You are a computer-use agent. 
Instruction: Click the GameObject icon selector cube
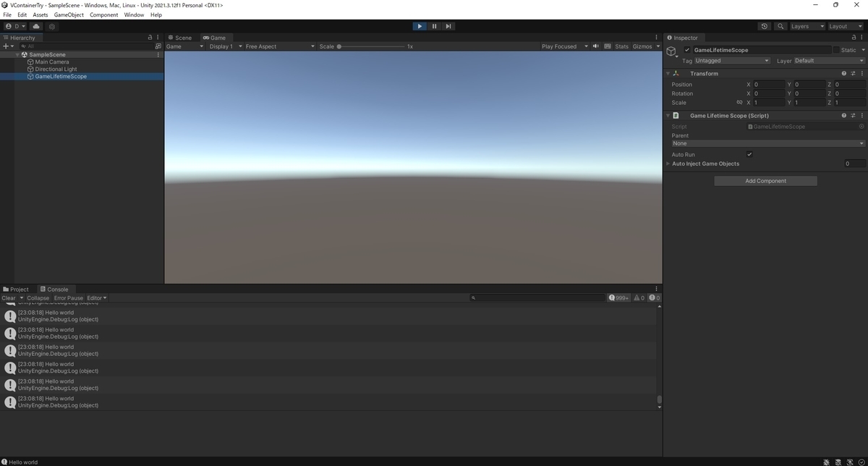pos(671,51)
